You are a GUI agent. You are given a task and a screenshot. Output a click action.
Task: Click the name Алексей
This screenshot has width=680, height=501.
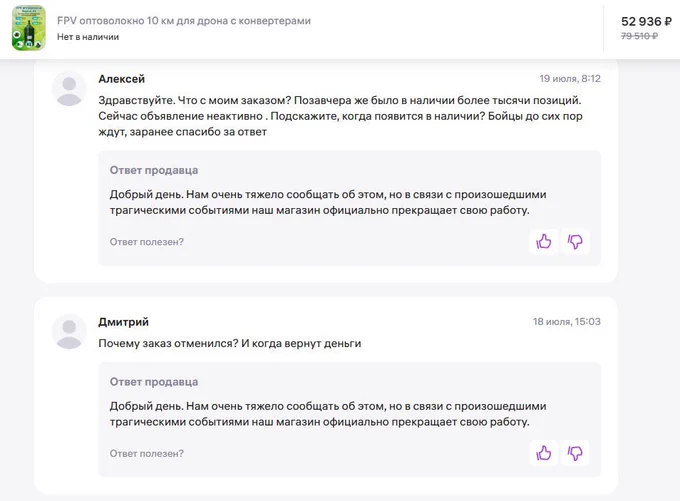pyautogui.click(x=121, y=79)
